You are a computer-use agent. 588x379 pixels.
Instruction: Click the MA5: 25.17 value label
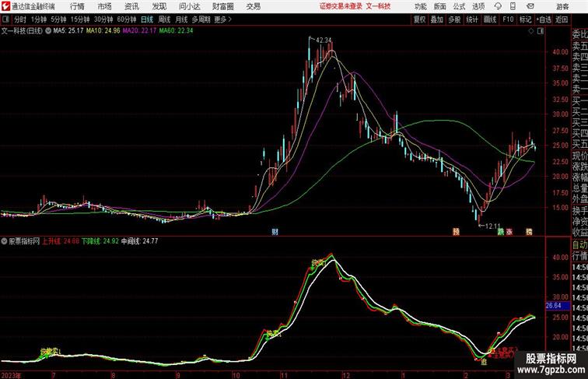click(68, 31)
